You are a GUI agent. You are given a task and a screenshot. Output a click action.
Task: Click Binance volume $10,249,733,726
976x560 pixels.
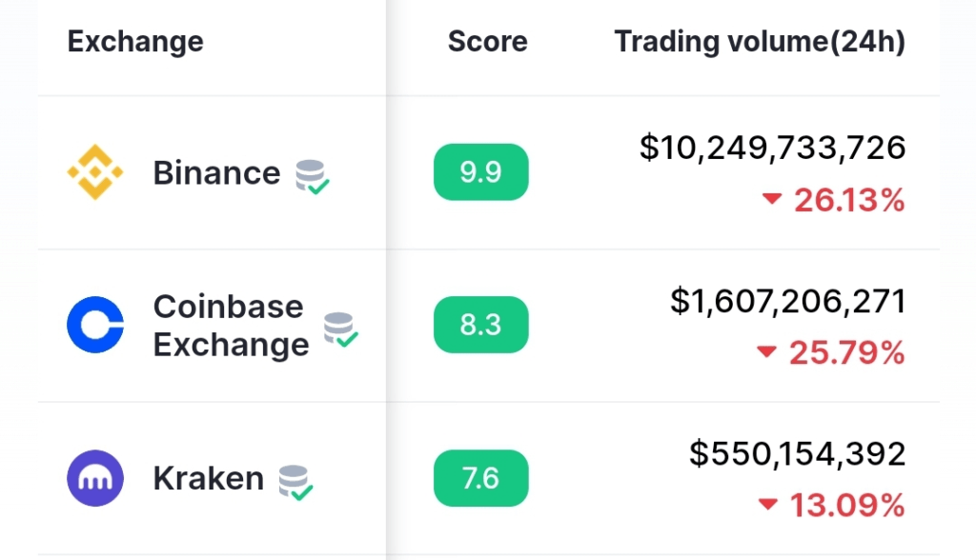click(772, 148)
